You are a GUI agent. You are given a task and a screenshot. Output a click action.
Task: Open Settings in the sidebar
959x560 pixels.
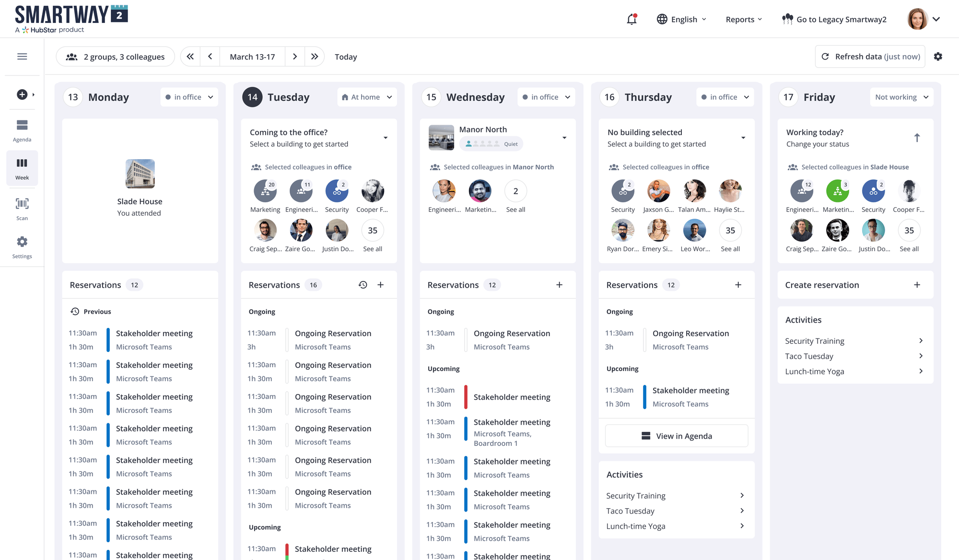[x=22, y=247]
